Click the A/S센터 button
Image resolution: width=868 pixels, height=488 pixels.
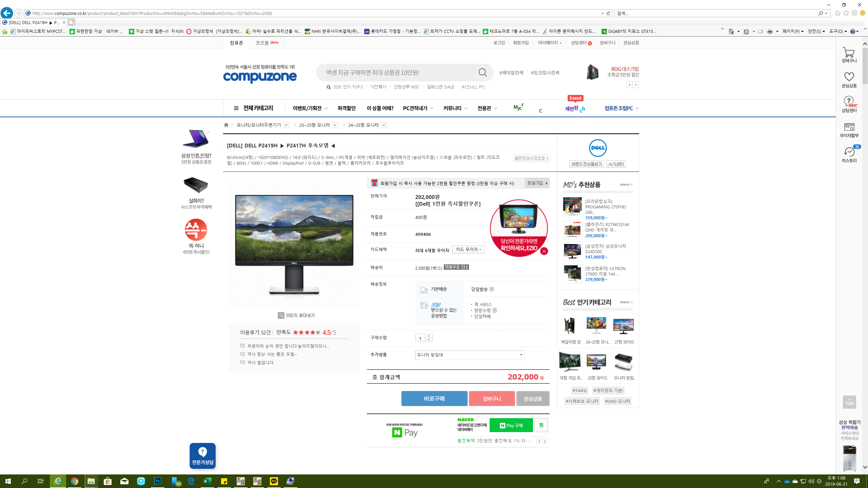point(616,164)
